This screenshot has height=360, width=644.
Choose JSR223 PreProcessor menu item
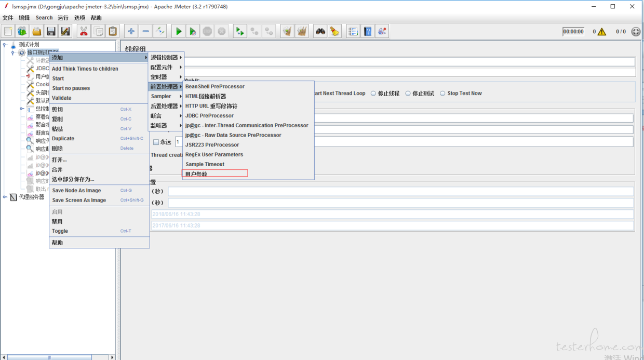point(248,145)
